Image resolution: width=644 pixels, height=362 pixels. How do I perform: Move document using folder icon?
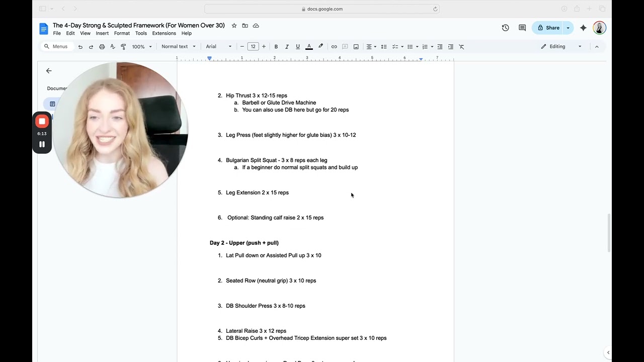(x=245, y=26)
